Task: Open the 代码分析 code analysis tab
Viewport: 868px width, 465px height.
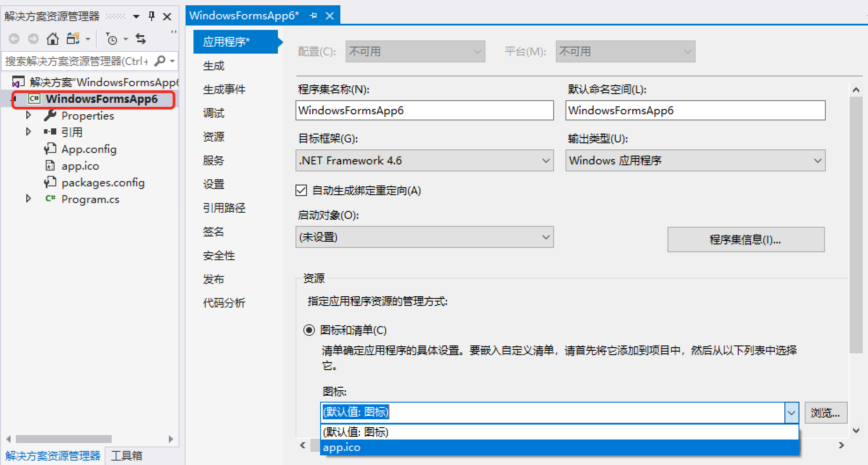Action: coord(224,303)
